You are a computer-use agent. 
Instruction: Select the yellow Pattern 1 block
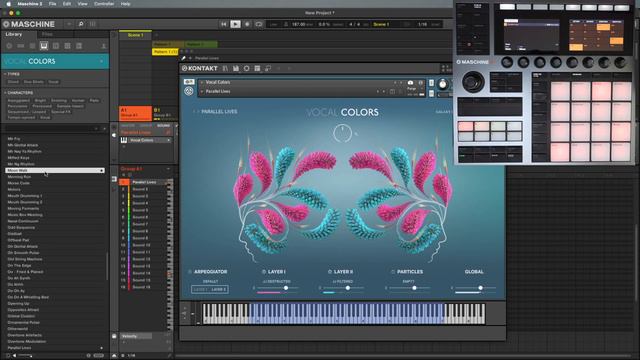click(x=165, y=52)
